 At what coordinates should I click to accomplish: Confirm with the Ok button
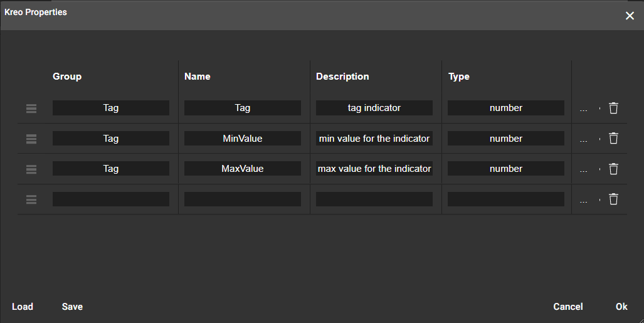(x=621, y=307)
